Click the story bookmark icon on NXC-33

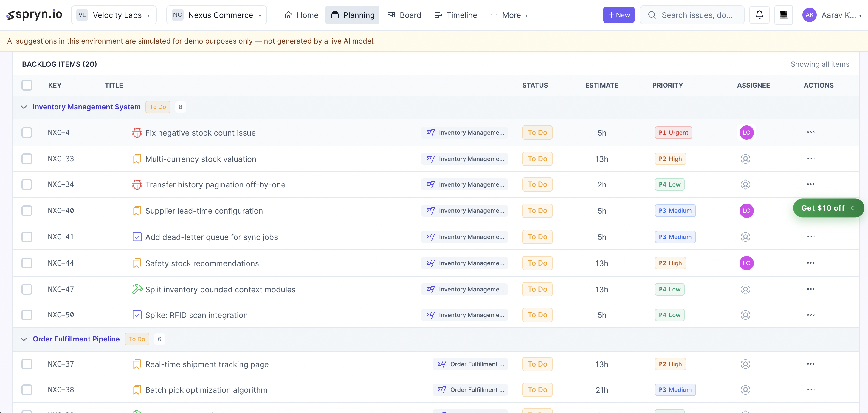[x=137, y=159]
